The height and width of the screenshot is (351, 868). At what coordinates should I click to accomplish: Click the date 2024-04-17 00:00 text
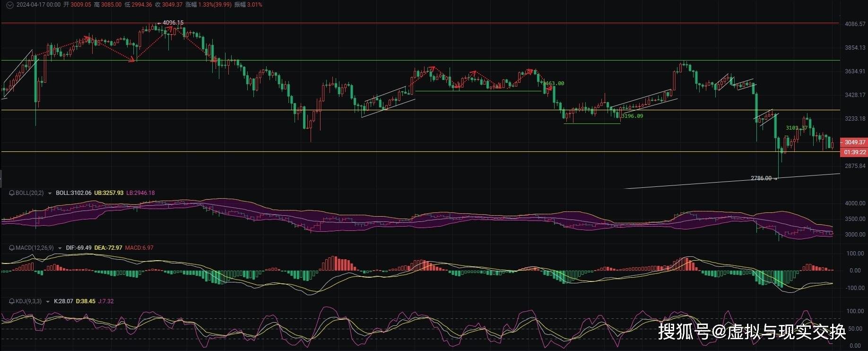tap(38, 5)
